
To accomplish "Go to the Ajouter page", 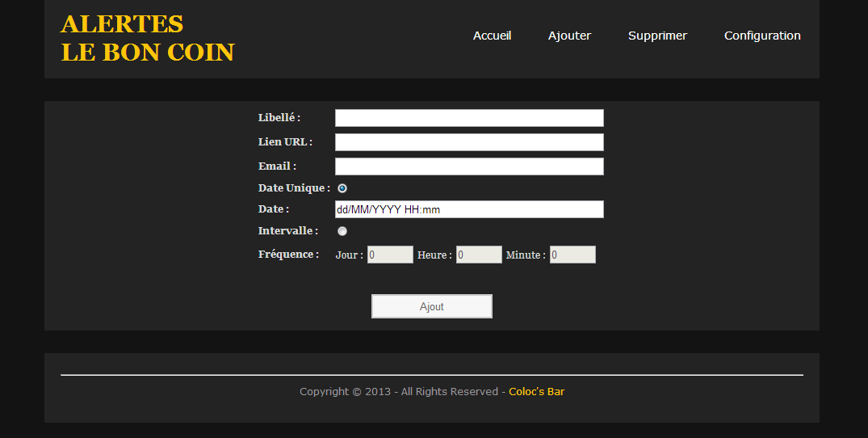I will pyautogui.click(x=569, y=36).
